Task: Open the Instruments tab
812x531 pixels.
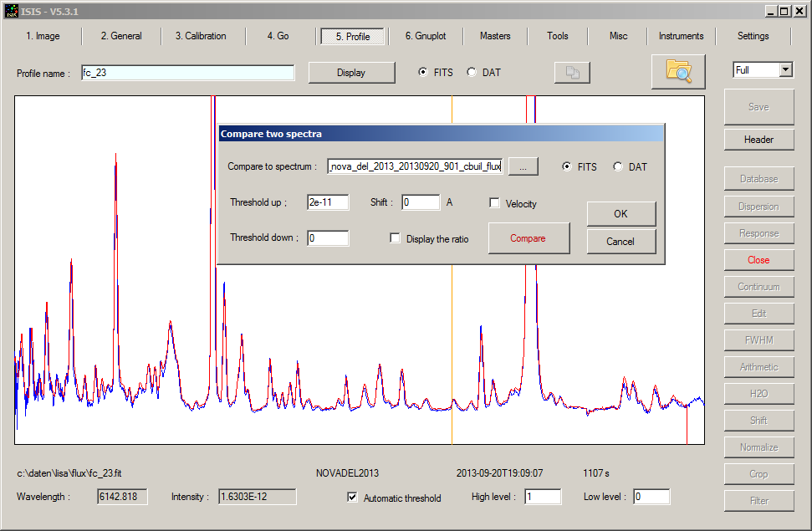Action: pos(681,36)
